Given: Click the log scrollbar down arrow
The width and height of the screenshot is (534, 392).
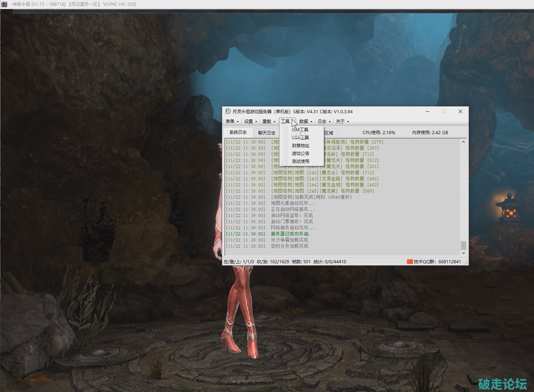Looking at the screenshot, I should [x=463, y=253].
